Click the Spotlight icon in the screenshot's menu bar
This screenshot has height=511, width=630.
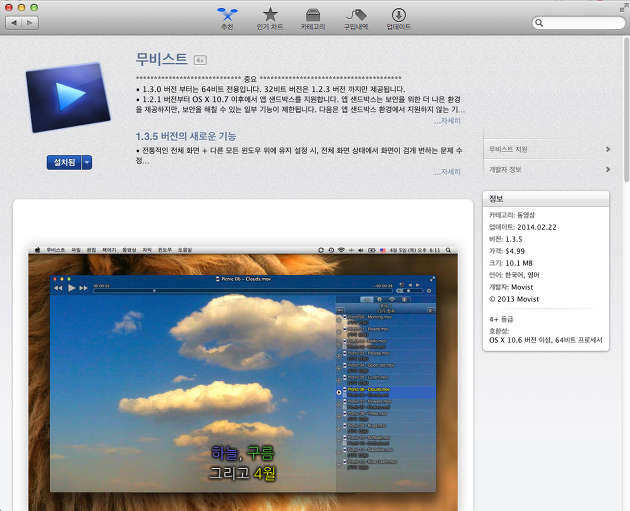point(448,250)
